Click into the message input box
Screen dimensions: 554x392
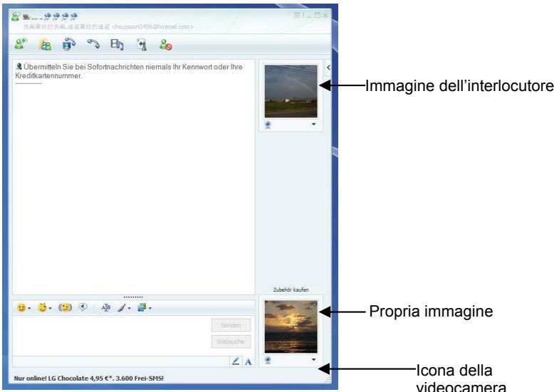(x=112, y=336)
